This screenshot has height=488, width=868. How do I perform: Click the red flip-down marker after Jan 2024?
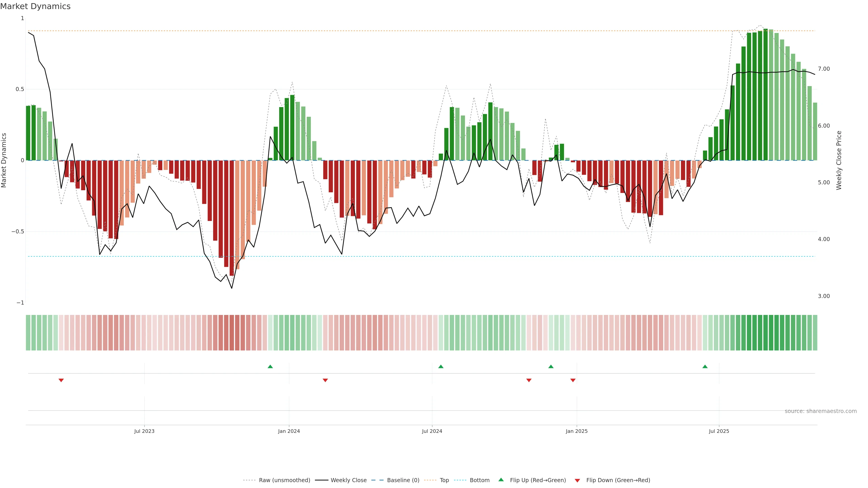[x=325, y=380]
